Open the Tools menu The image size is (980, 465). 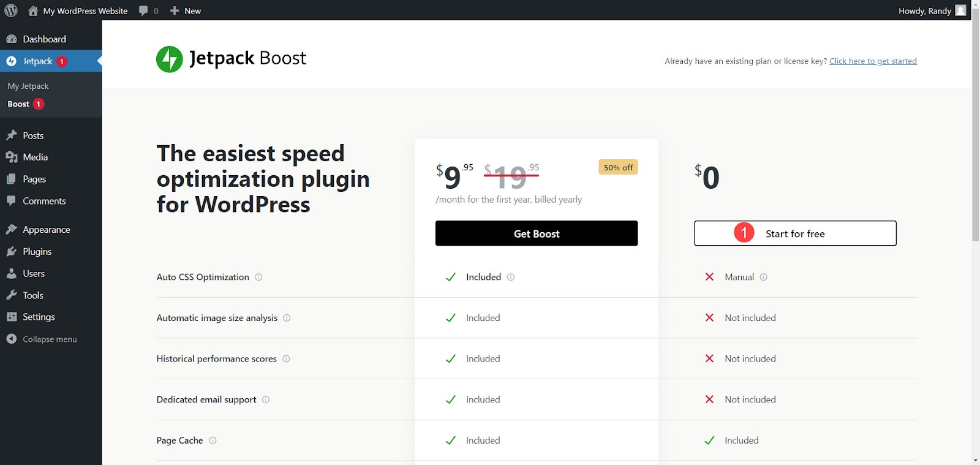[51, 295]
